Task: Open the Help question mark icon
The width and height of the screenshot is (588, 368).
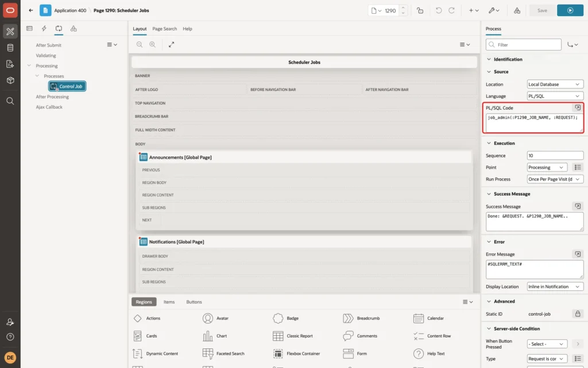Action: pos(10,337)
